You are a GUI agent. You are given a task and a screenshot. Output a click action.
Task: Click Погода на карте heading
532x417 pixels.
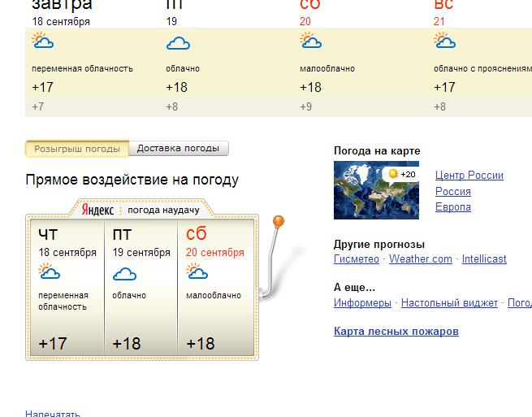click(x=377, y=150)
